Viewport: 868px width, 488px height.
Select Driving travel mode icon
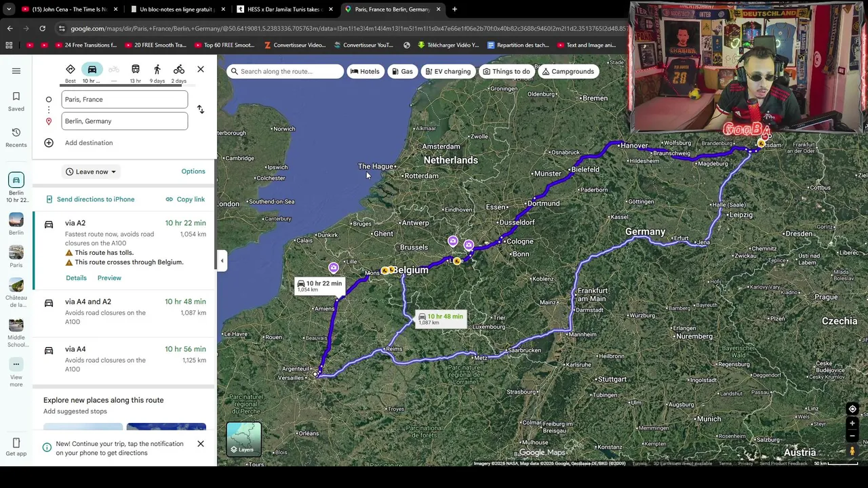click(92, 73)
